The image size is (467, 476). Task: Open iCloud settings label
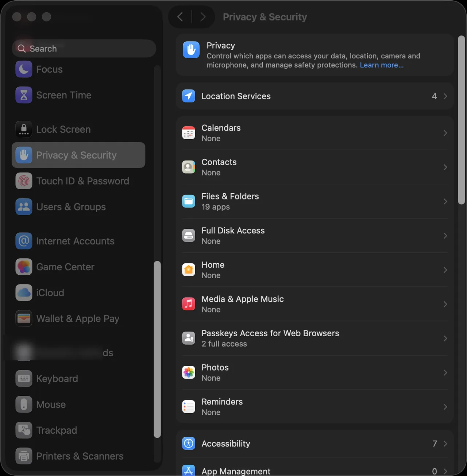(50, 293)
